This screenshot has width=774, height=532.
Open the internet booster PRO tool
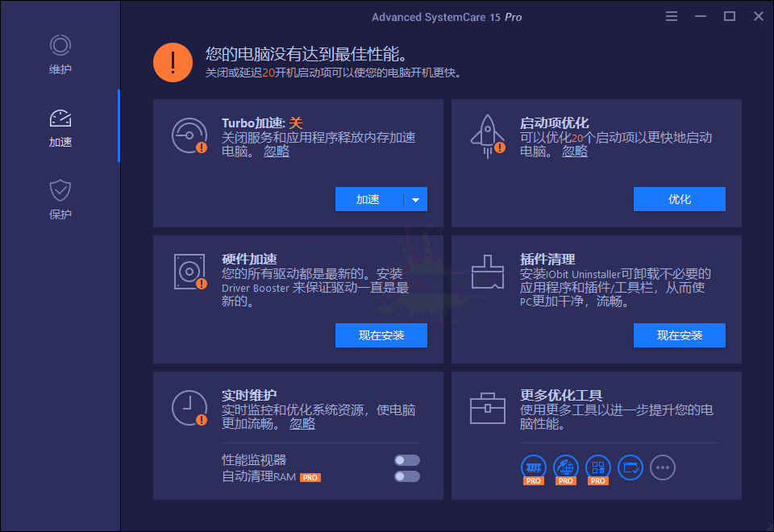click(x=566, y=468)
